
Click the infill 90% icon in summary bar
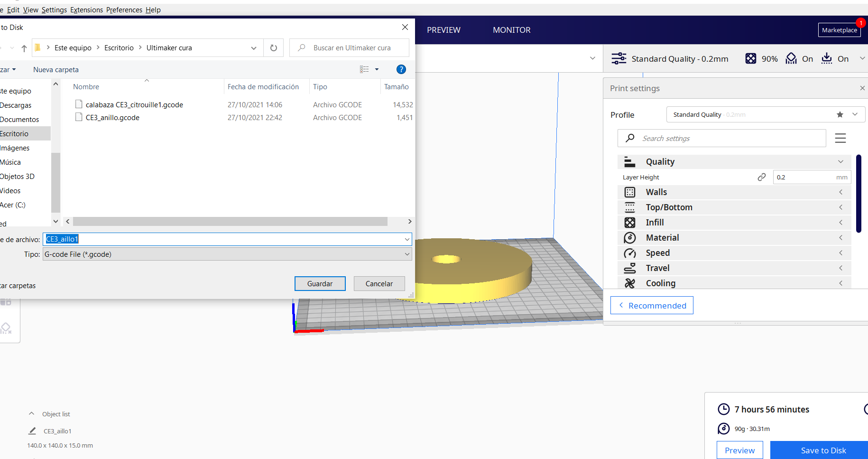[750, 58]
